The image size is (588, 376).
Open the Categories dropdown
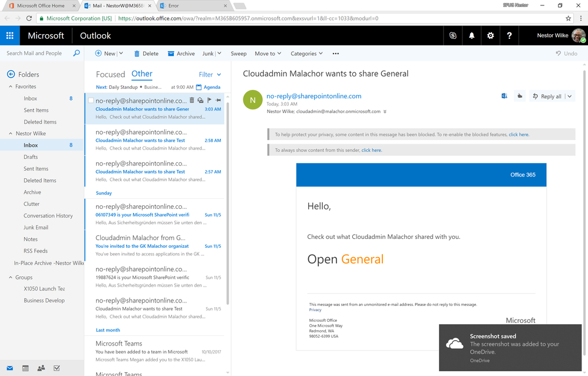tap(306, 54)
